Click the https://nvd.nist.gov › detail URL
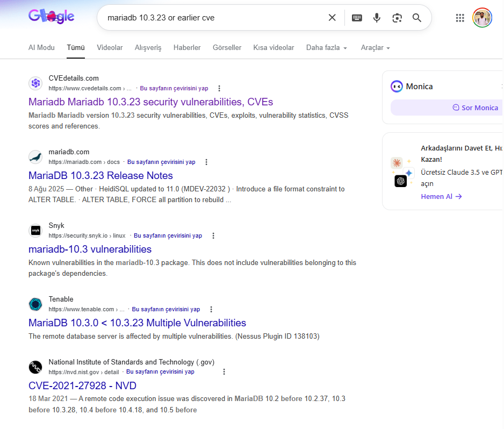The width and height of the screenshot is (504, 429). click(x=84, y=372)
